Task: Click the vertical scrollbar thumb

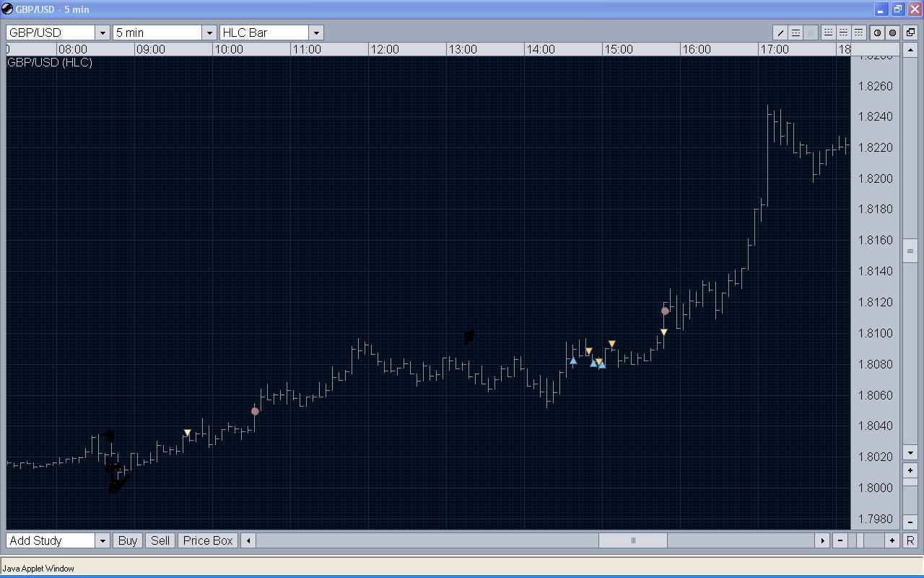Action: point(910,251)
